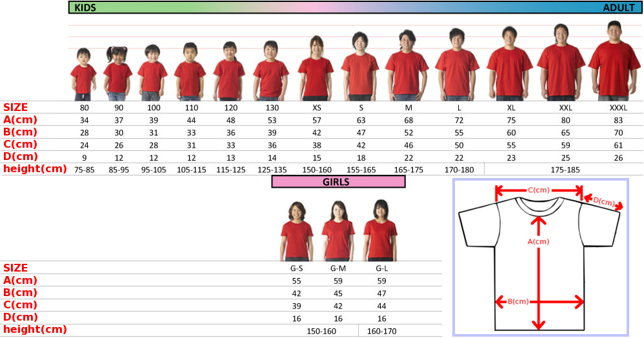Select the G-M girl model photo

point(338,231)
